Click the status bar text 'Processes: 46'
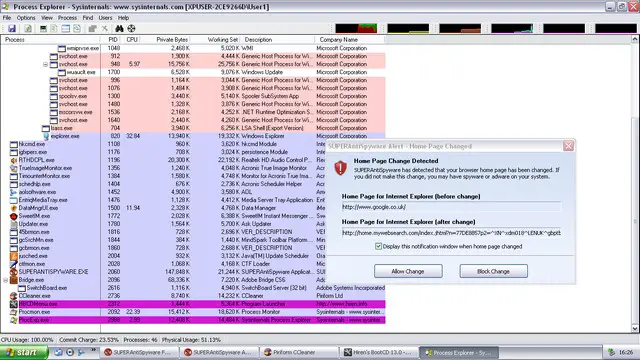The height and width of the screenshot is (360, 640). [140, 340]
